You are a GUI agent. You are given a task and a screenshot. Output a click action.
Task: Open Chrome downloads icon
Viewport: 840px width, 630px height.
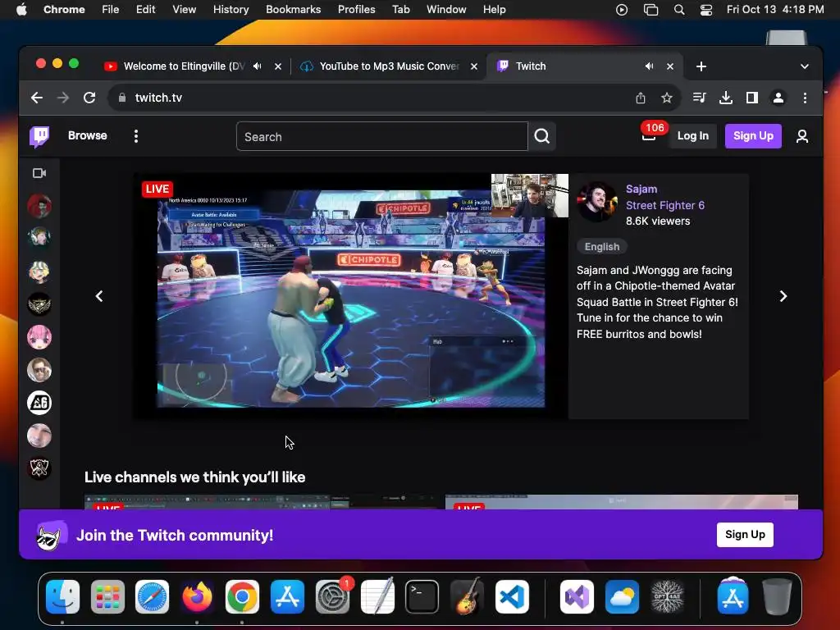(726, 98)
